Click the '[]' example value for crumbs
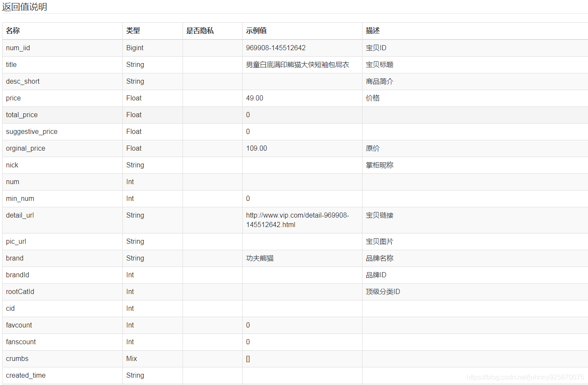This screenshot has width=588, height=385. click(248, 358)
